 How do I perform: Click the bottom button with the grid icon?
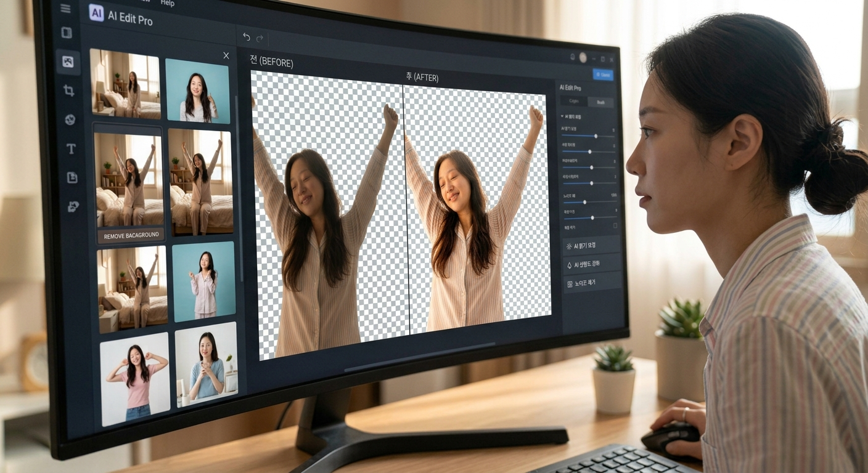592,283
